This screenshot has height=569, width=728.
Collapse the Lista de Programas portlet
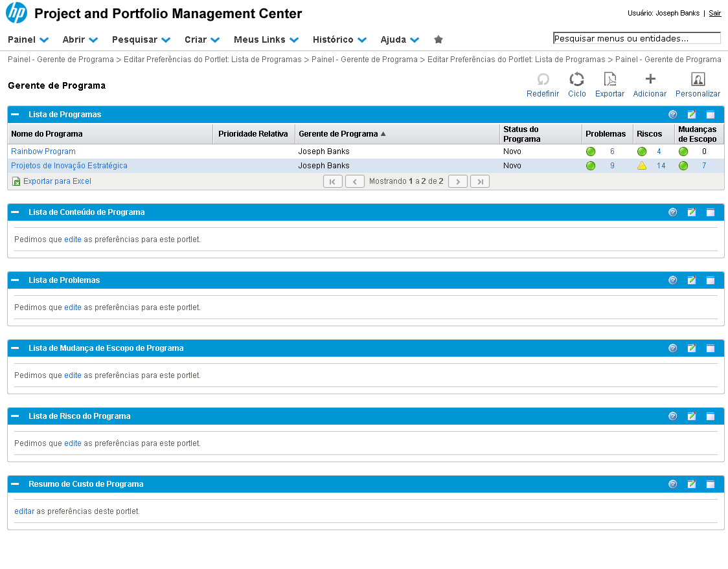click(15, 115)
